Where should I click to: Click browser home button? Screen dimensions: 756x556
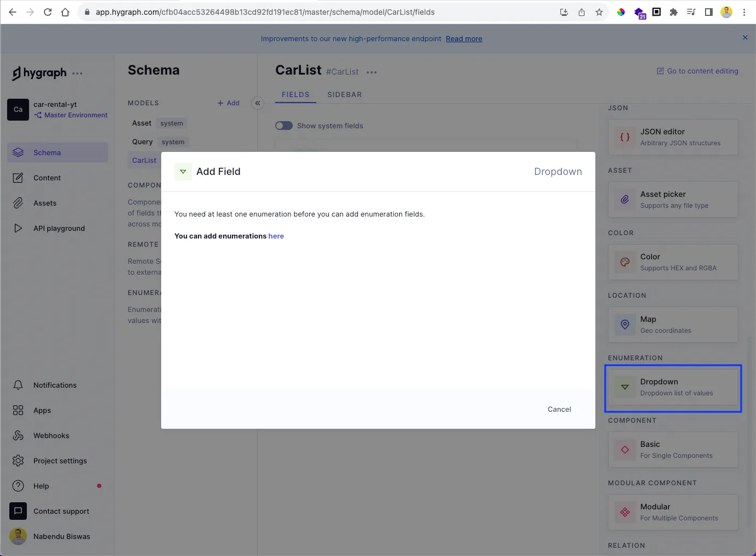pyautogui.click(x=65, y=12)
